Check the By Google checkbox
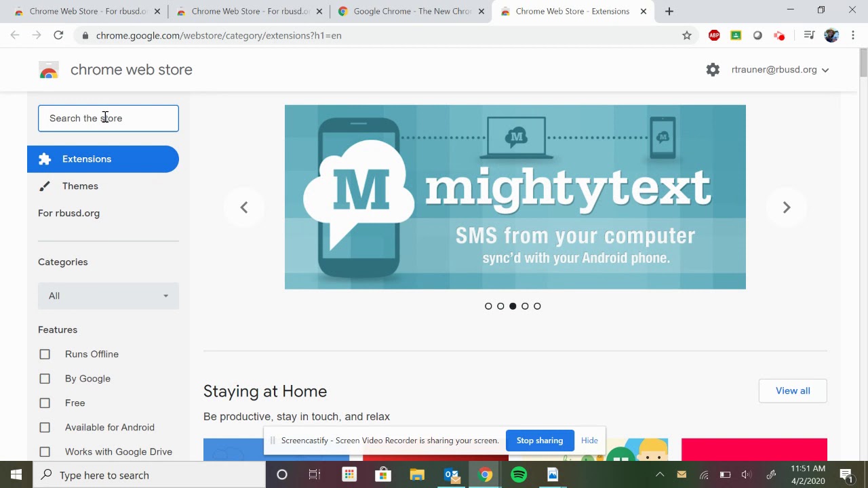The height and width of the screenshot is (488, 868). (45, 378)
